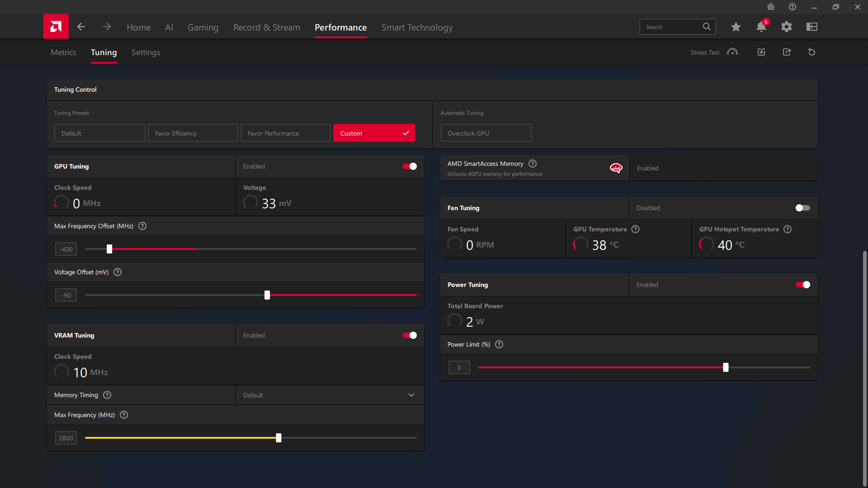The height and width of the screenshot is (488, 868).
Task: Click the Power Limit slider handle
Action: click(x=726, y=367)
